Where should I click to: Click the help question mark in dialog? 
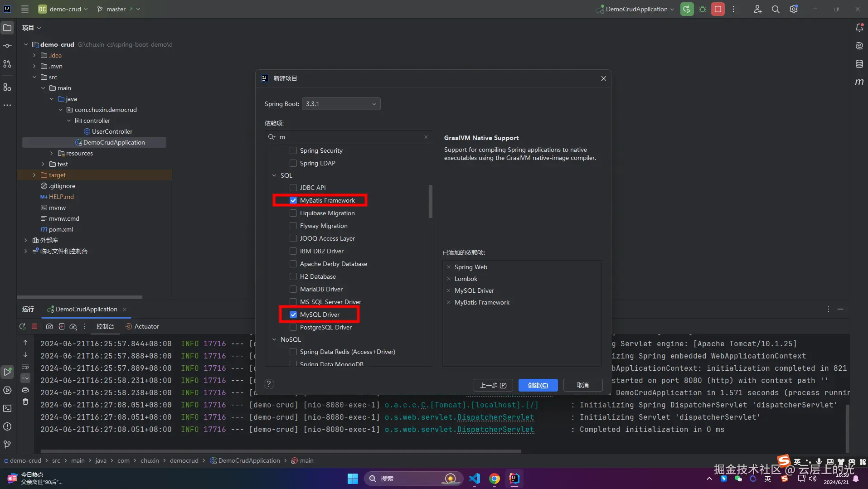point(269,384)
